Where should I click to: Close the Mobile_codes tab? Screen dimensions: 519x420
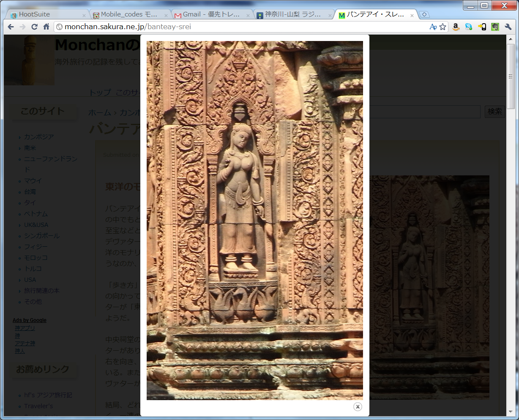coord(166,15)
